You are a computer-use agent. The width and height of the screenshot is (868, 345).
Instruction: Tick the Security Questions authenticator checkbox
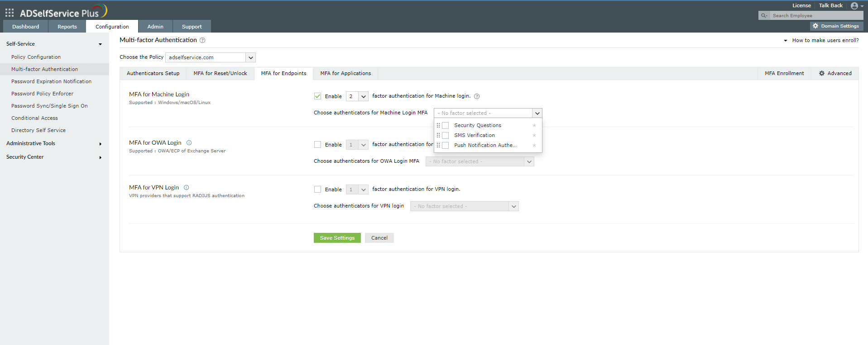446,125
